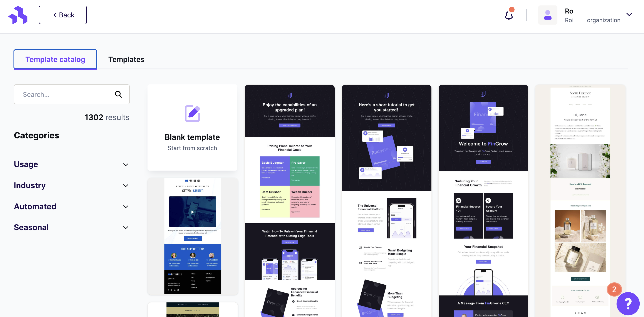The image size is (644, 317).
Task: Click the Back navigation button
Action: [x=63, y=14]
